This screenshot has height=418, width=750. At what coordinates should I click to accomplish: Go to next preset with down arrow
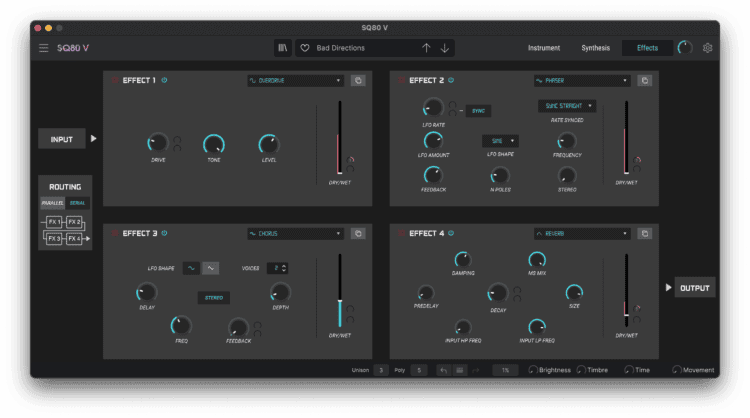click(445, 48)
